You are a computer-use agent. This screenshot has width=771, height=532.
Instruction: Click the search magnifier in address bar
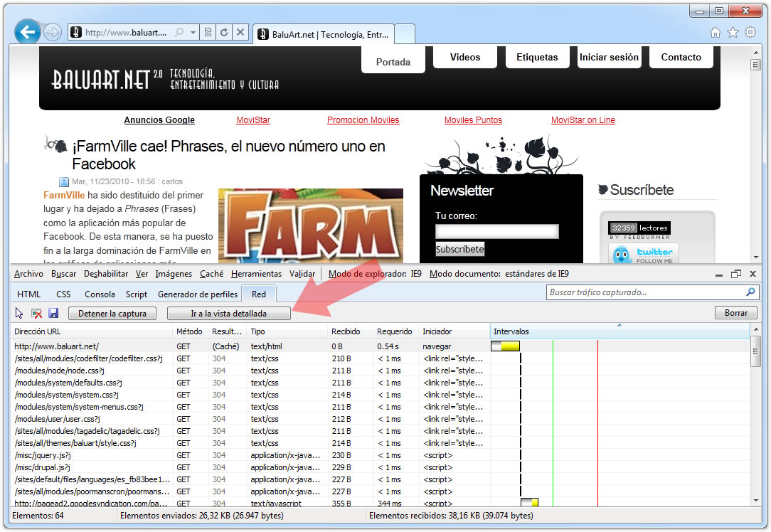pos(179,33)
